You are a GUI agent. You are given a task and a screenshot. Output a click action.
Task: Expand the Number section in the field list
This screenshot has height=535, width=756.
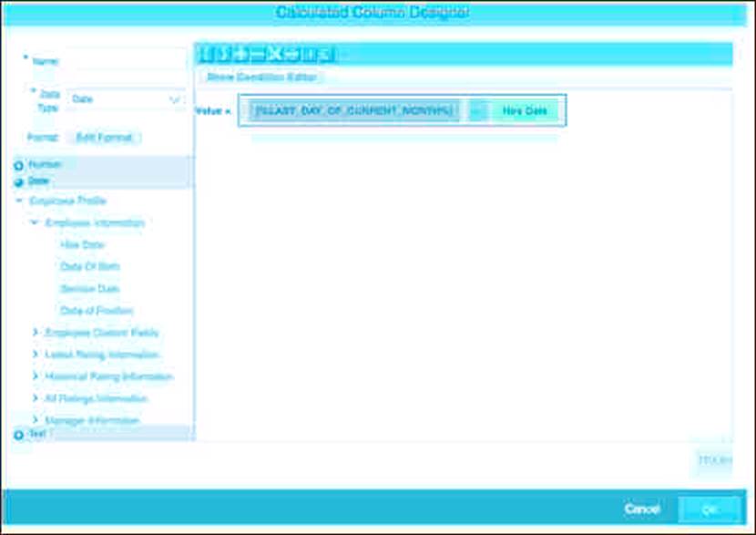[18, 165]
